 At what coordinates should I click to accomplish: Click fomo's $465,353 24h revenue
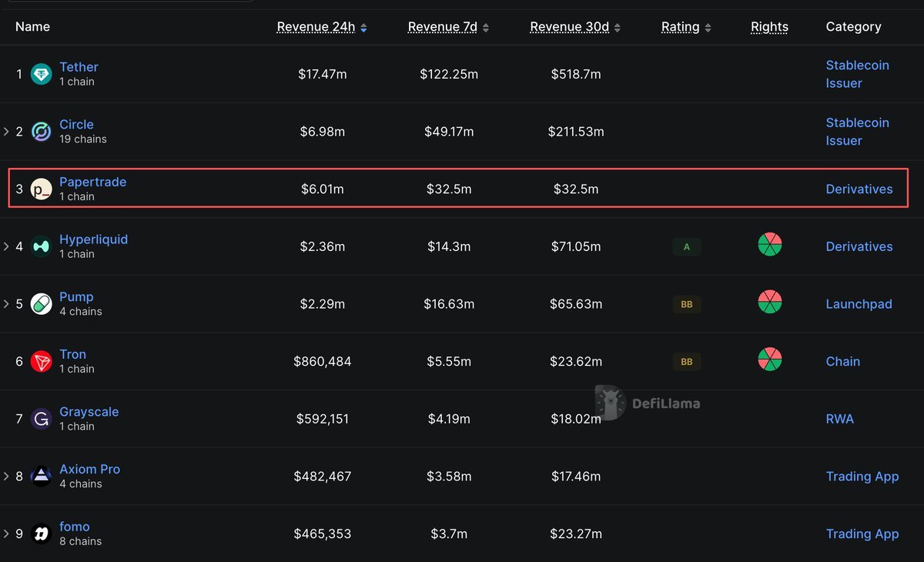coord(322,534)
